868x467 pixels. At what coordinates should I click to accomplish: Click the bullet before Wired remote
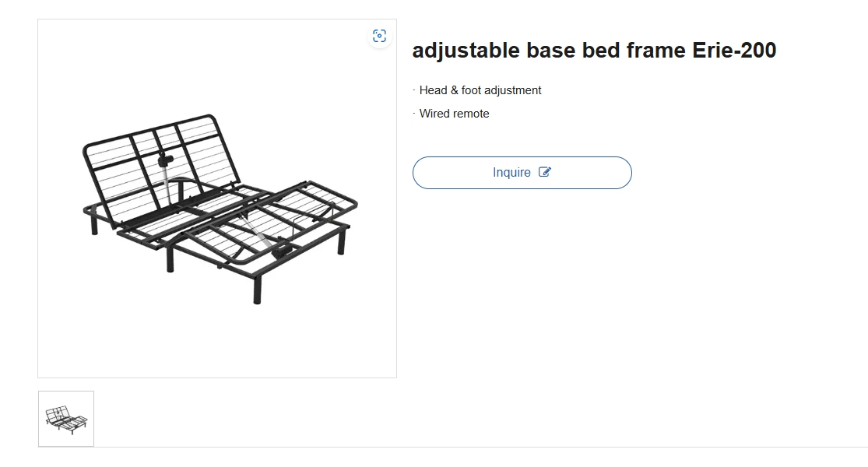coord(414,114)
